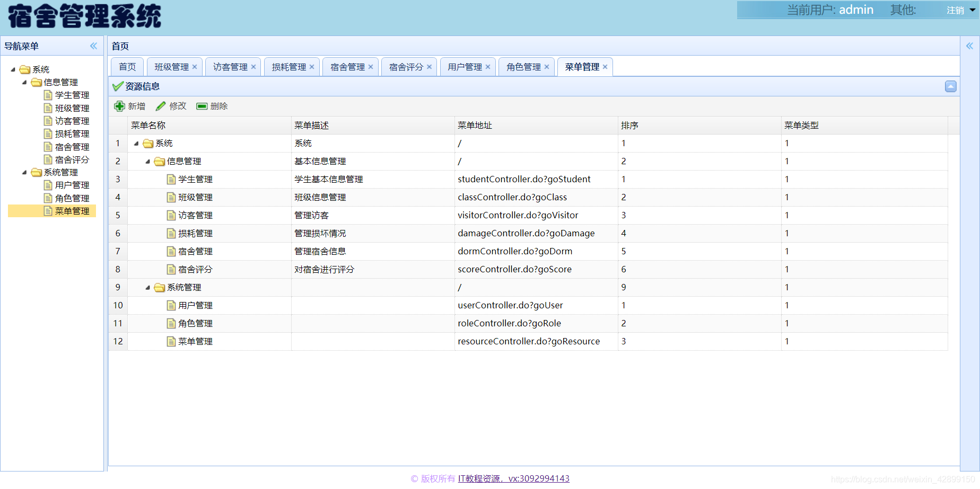
Task: Open 班级管理 in the navigation tree
Action: point(72,108)
